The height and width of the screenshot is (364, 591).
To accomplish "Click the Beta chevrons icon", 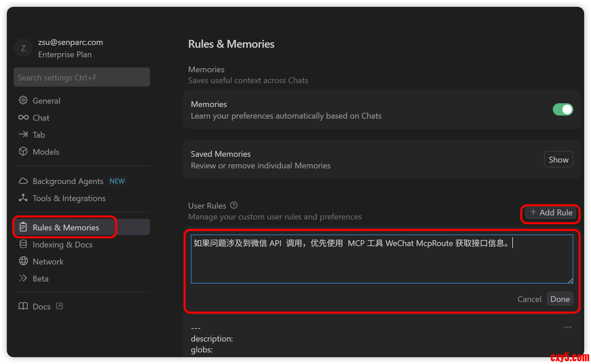I will pos(23,278).
